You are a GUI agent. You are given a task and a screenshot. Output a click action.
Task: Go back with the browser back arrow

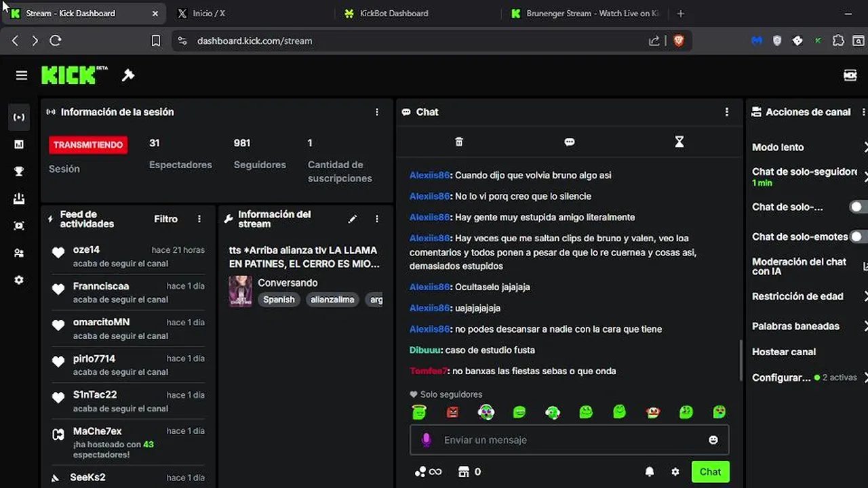click(x=15, y=41)
